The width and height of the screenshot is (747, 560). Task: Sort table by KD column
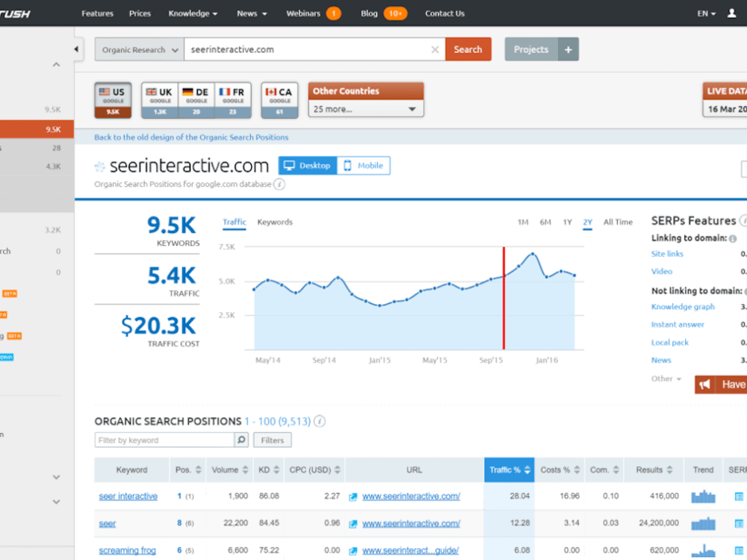tap(269, 470)
